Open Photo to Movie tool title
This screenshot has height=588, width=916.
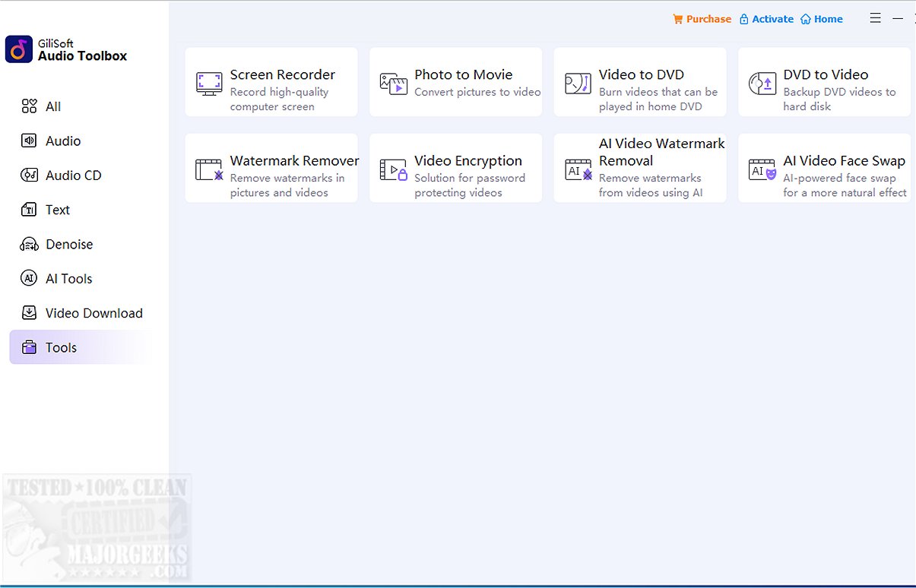click(464, 74)
